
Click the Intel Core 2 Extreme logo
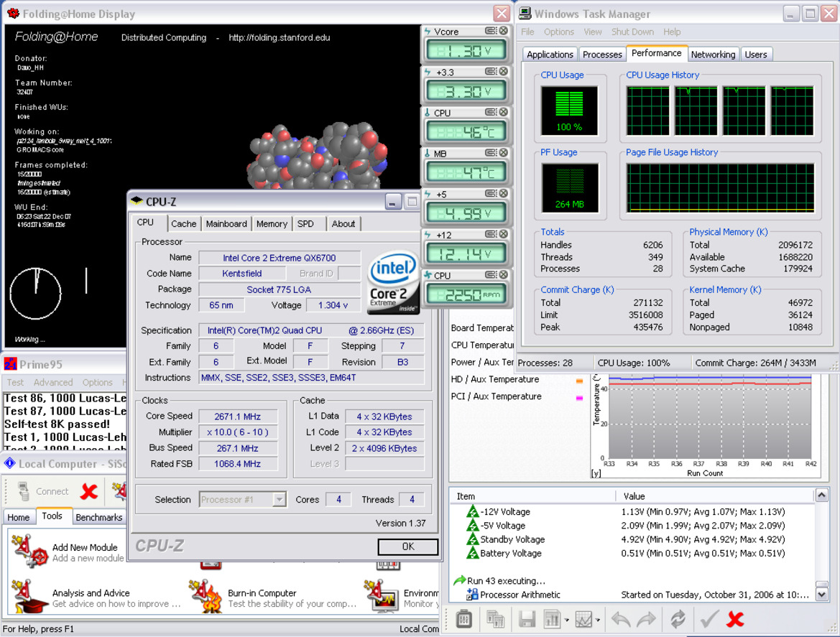(x=392, y=282)
